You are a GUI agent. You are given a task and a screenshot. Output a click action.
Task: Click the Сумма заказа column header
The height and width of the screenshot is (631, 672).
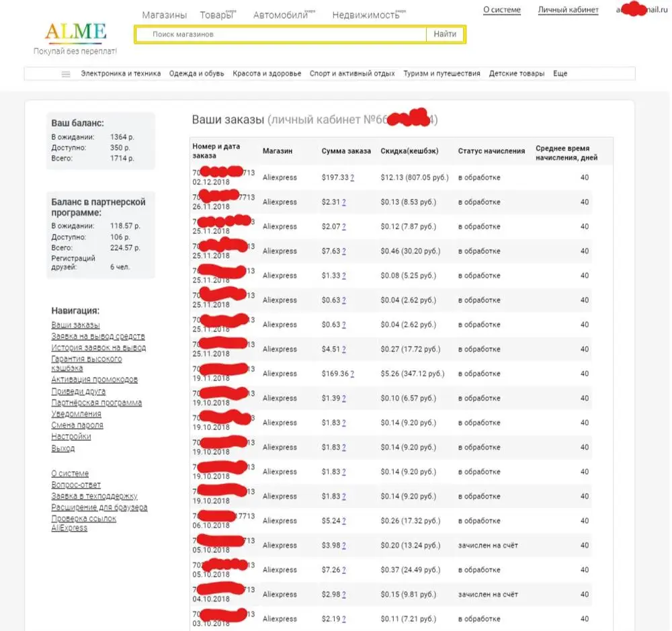click(346, 151)
